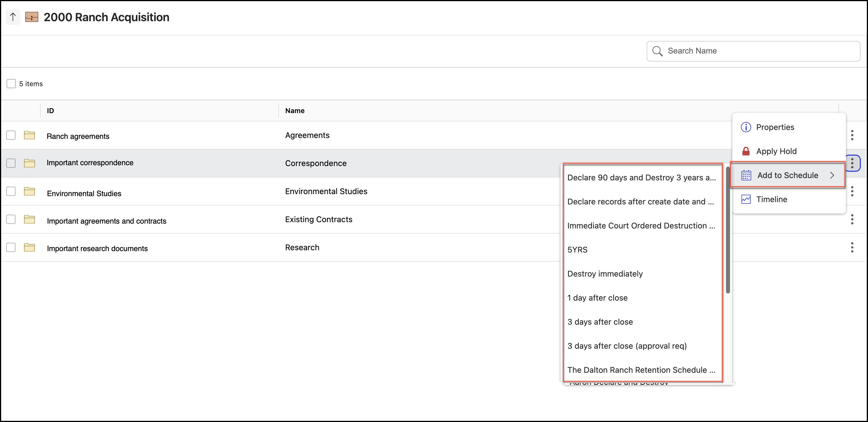Screen dimensions: 868x422
Task: Click the up arrow navigation icon
Action: pos(13,17)
